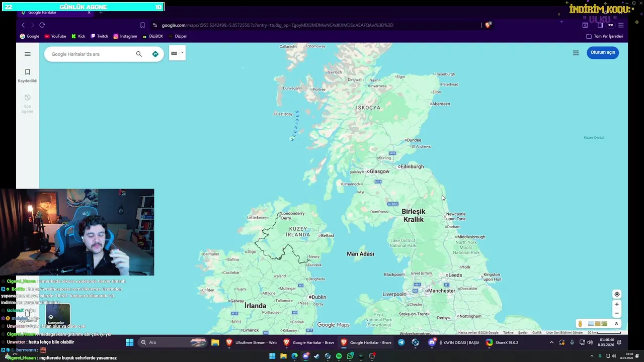Open the Windows Start button
This screenshot has height=362, width=644.
[x=129, y=342]
